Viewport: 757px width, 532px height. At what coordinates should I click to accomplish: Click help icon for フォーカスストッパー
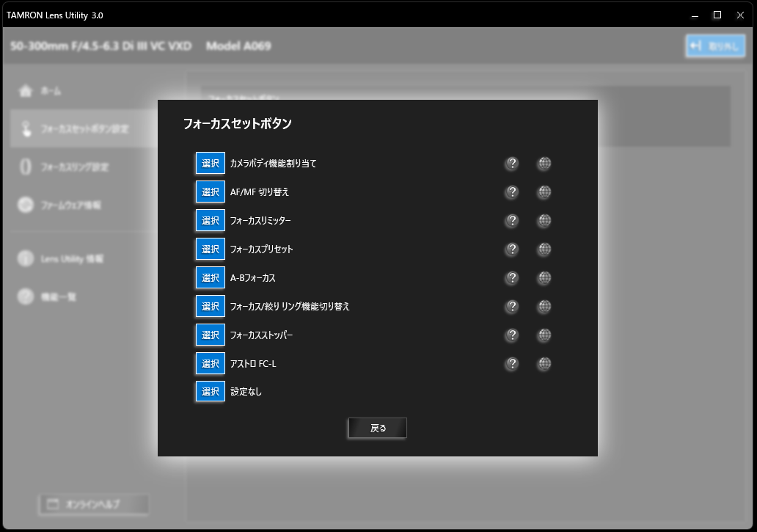512,335
